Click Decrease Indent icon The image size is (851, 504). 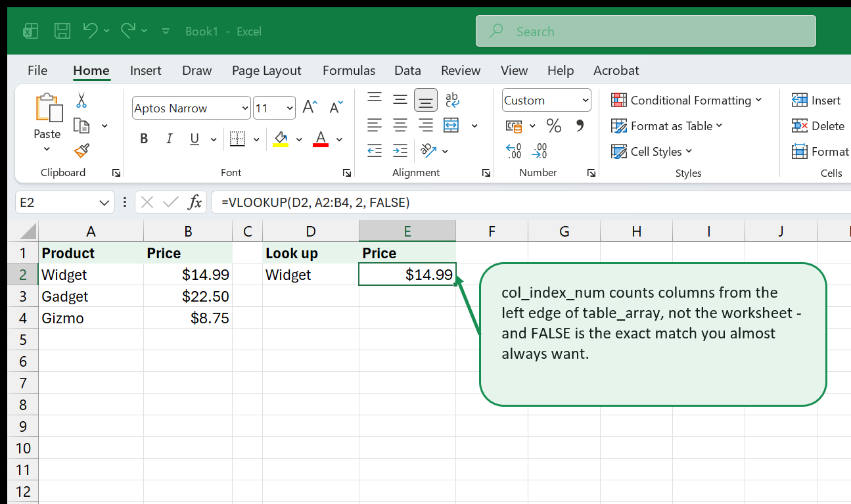click(x=375, y=150)
